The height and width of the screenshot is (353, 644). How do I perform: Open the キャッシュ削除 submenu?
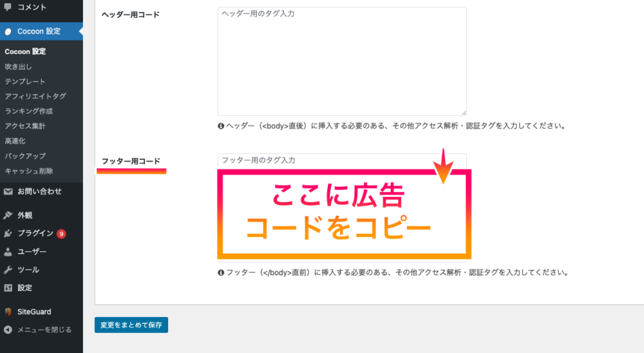click(29, 171)
